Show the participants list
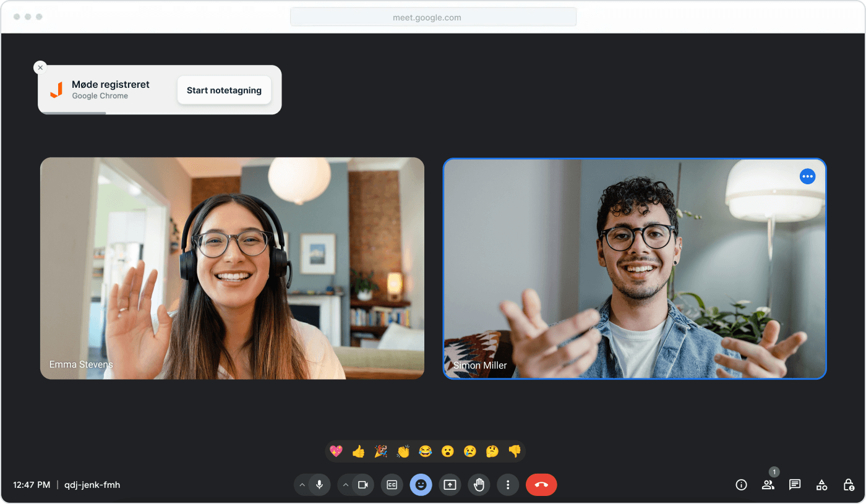 768,485
